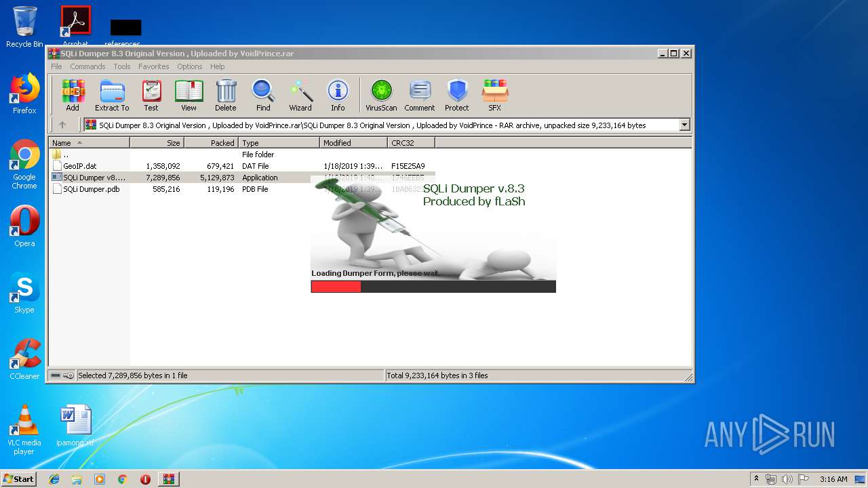Open CCleaner desktop shortcut
868x488 pixels.
[24, 359]
